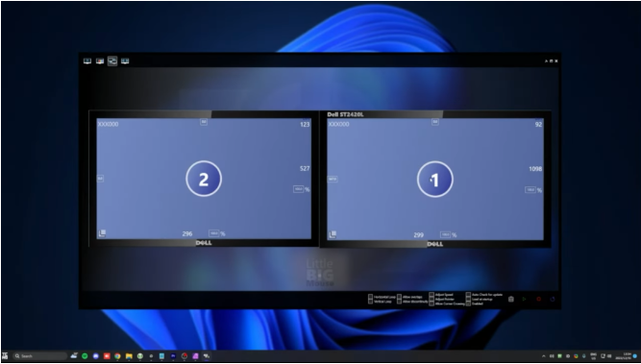Select the first monitor view icon in the top toolbar
This screenshot has height=364, width=641.
point(87,61)
